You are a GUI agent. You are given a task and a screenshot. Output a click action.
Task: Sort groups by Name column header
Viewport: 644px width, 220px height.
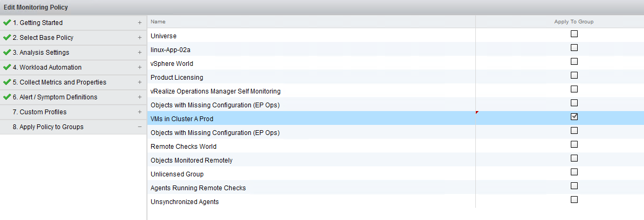[x=158, y=22]
